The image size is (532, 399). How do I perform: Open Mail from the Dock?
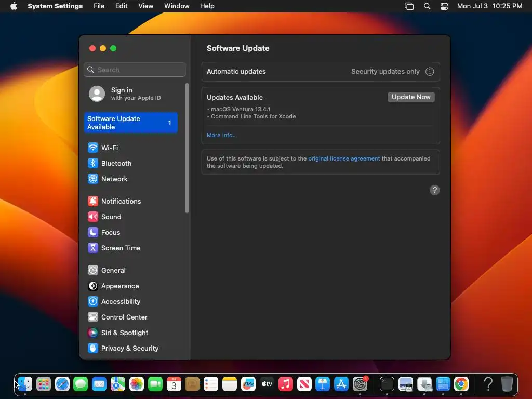[99, 384]
